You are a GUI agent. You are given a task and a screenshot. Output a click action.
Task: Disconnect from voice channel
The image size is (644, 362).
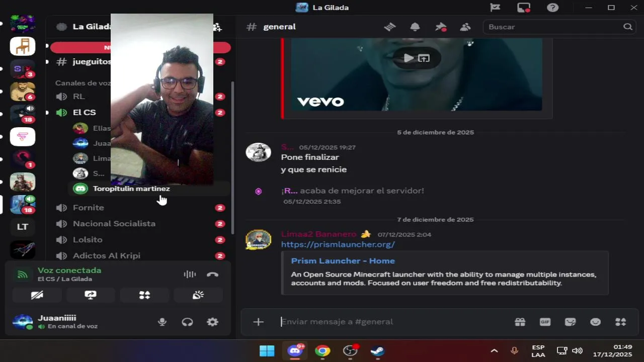click(x=212, y=275)
